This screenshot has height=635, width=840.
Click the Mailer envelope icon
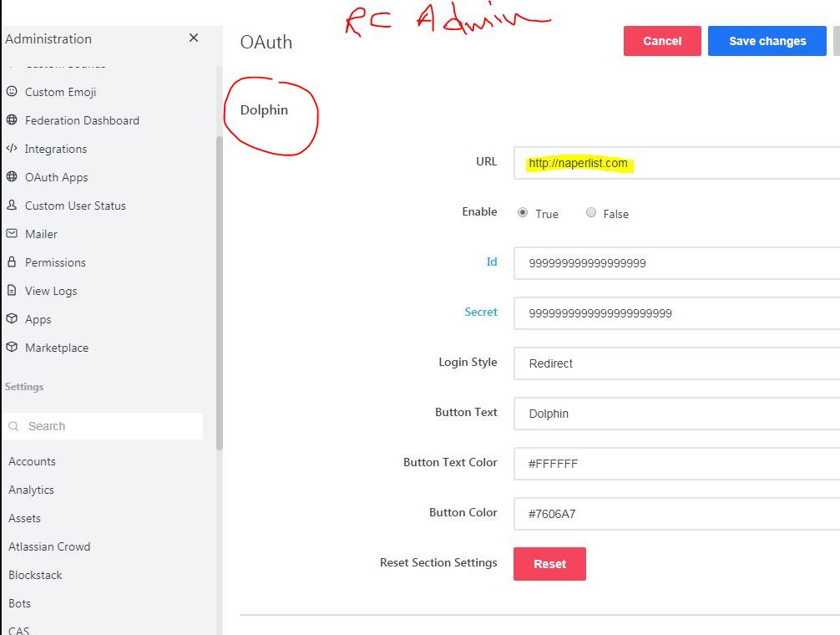point(12,234)
